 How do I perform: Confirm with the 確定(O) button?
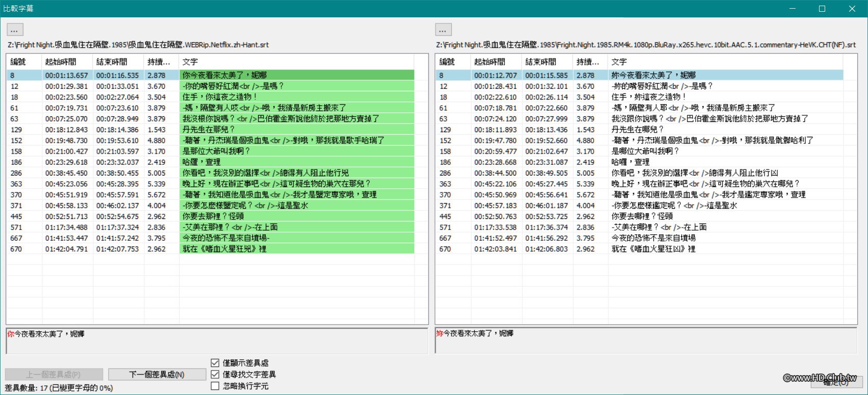point(836,382)
